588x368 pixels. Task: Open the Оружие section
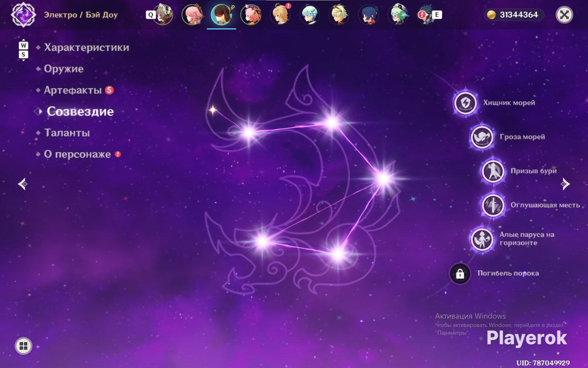coord(64,69)
